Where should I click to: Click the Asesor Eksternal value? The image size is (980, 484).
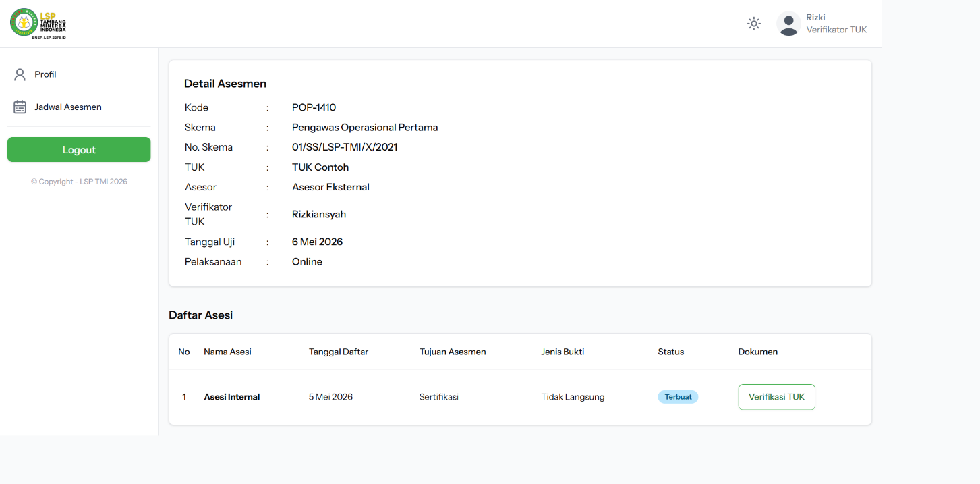[x=330, y=187]
